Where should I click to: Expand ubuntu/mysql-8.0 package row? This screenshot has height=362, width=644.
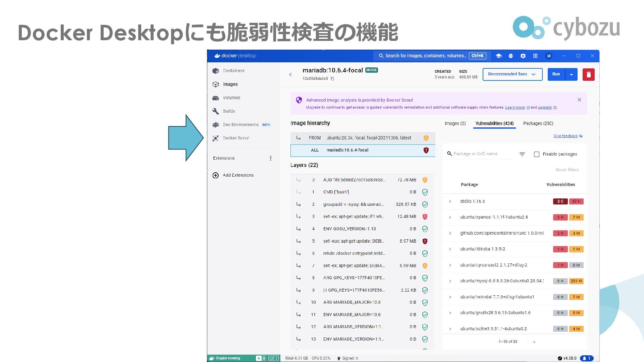click(450, 281)
